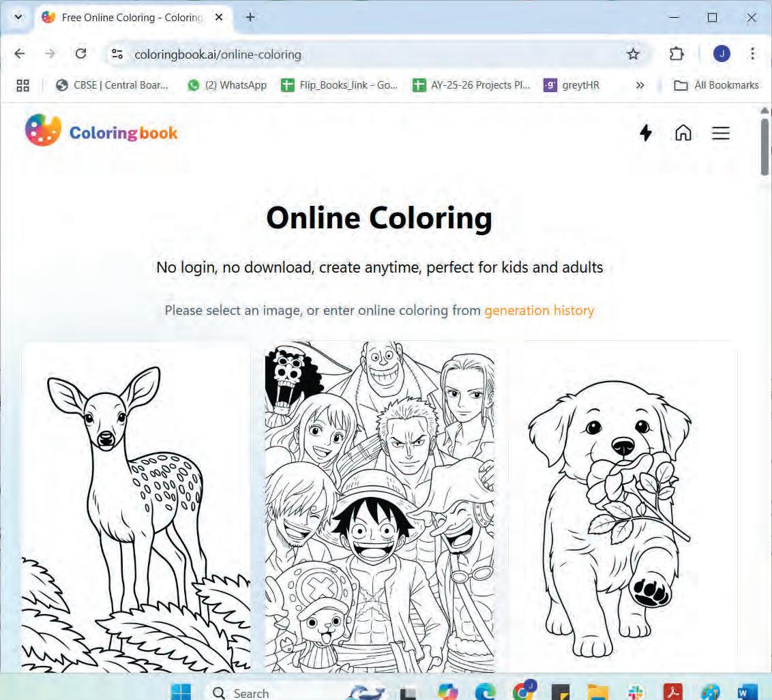Open Adobe Acrobat from the taskbar
The width and height of the screenshot is (772, 700).
[x=673, y=693]
